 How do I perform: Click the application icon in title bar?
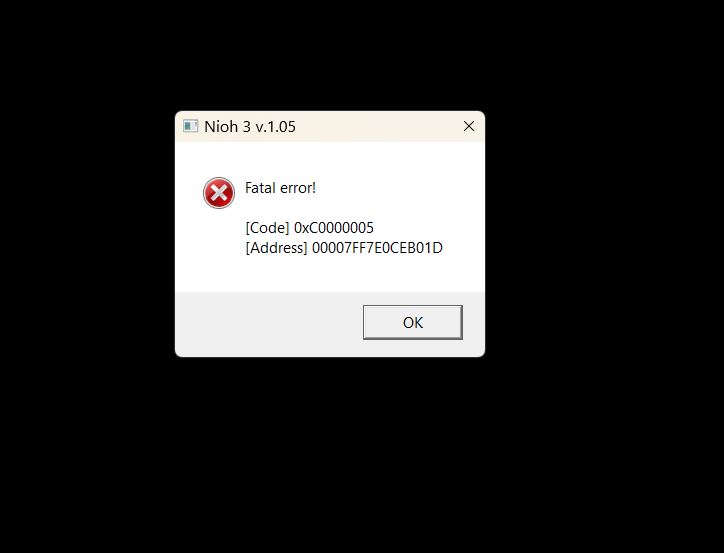tap(190, 126)
